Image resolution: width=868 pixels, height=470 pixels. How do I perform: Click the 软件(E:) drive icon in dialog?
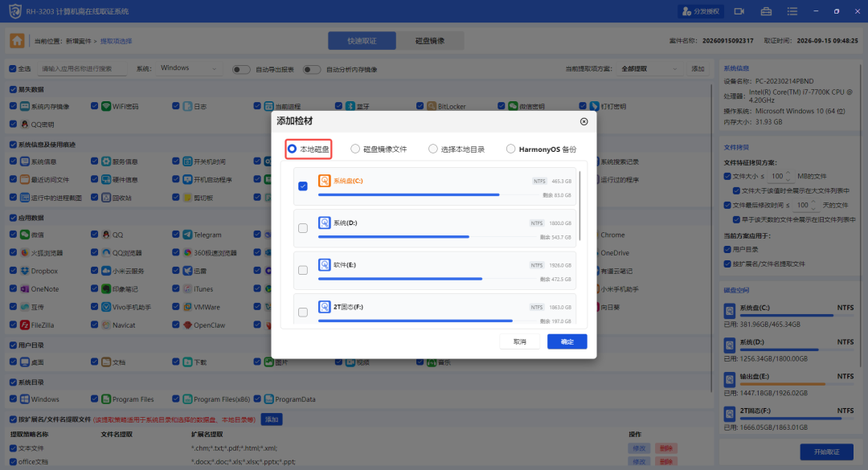click(325, 264)
